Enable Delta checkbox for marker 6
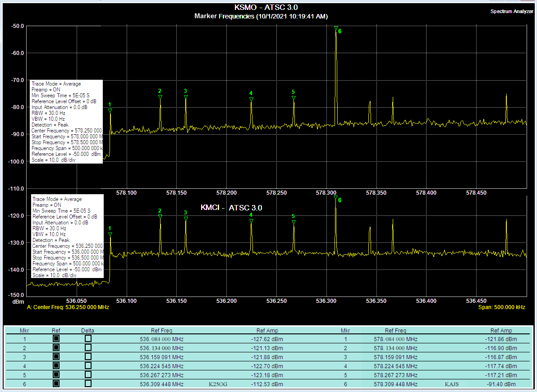This screenshot has height=392, width=537. tap(88, 383)
